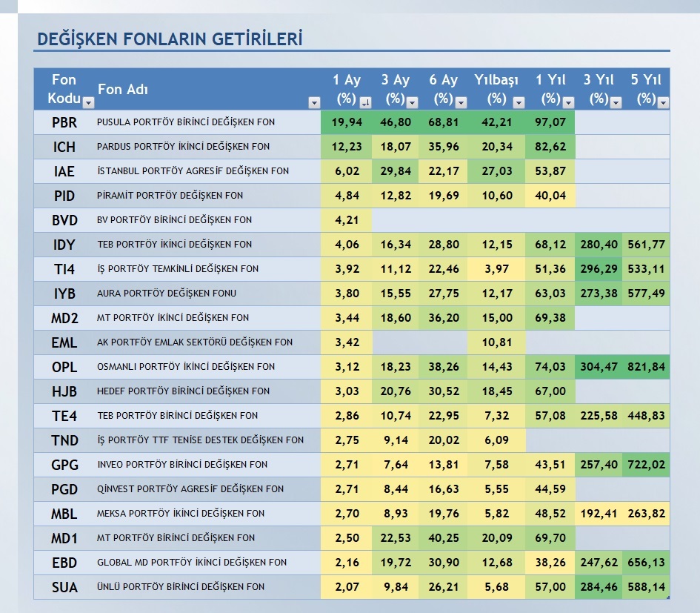Click QINVEST PORTFÖY AGRESİF DEĞİŞKEN FON name
The width and height of the screenshot is (700, 613).
190,488
